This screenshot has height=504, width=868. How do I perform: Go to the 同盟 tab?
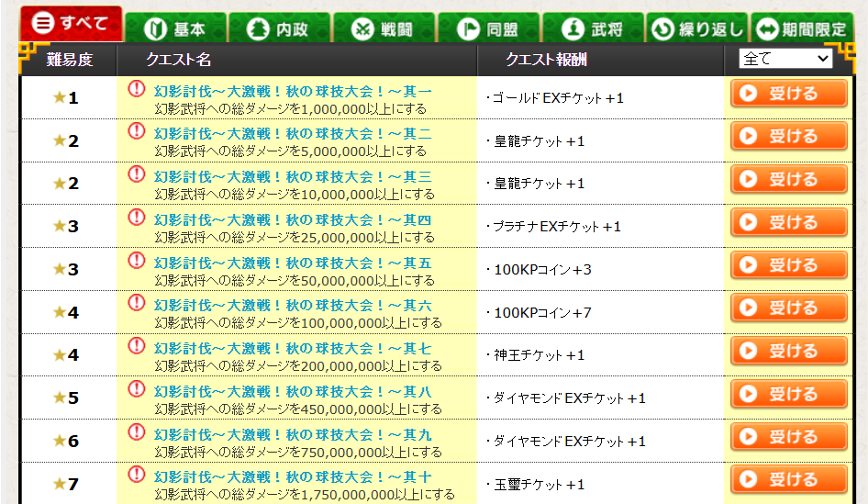pos(488,28)
